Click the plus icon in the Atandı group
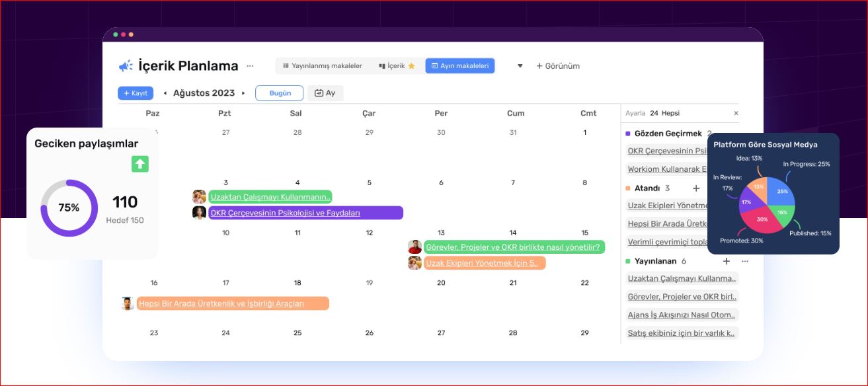Viewport: 868px width, 386px height. point(695,188)
